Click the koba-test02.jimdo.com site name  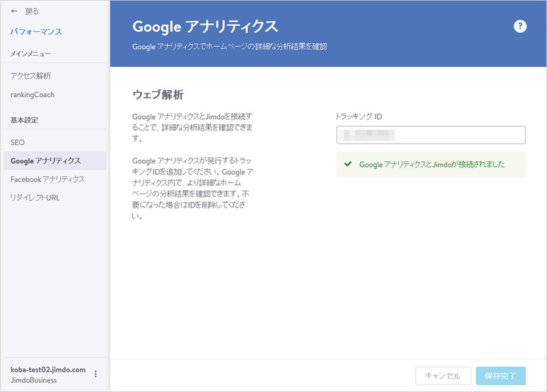(x=48, y=370)
